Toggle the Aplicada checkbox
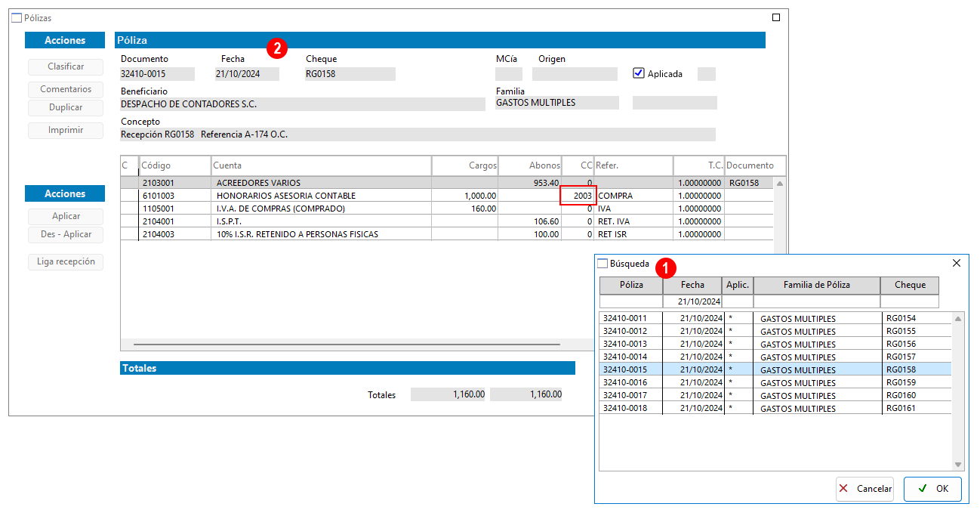The height and width of the screenshot is (513, 980). tap(639, 73)
